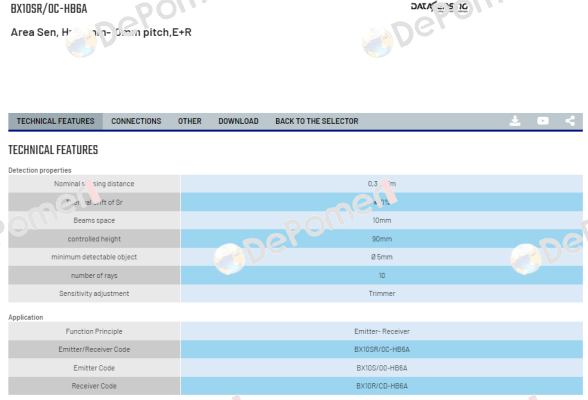
Task: Select the receiver code BX10R/CD-HB6A value
Action: coord(382,386)
